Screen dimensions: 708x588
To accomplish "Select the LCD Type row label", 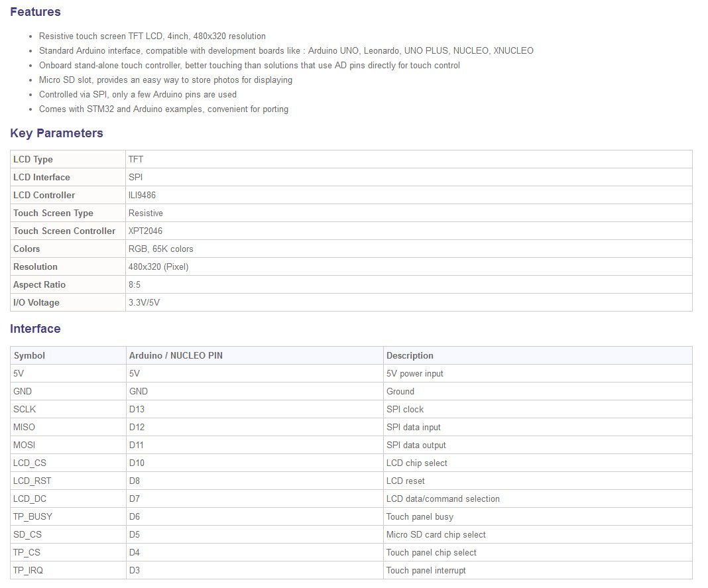I will coord(33,159).
